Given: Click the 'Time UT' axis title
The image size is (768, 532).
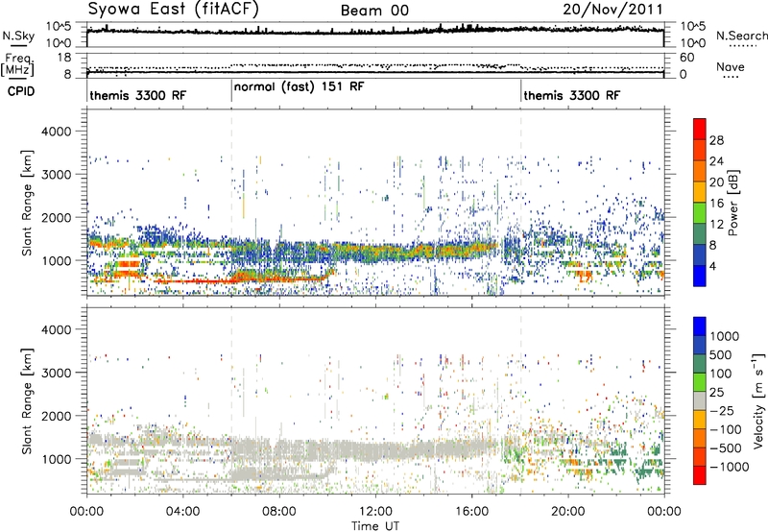Looking at the screenshot, I should tap(375, 525).
